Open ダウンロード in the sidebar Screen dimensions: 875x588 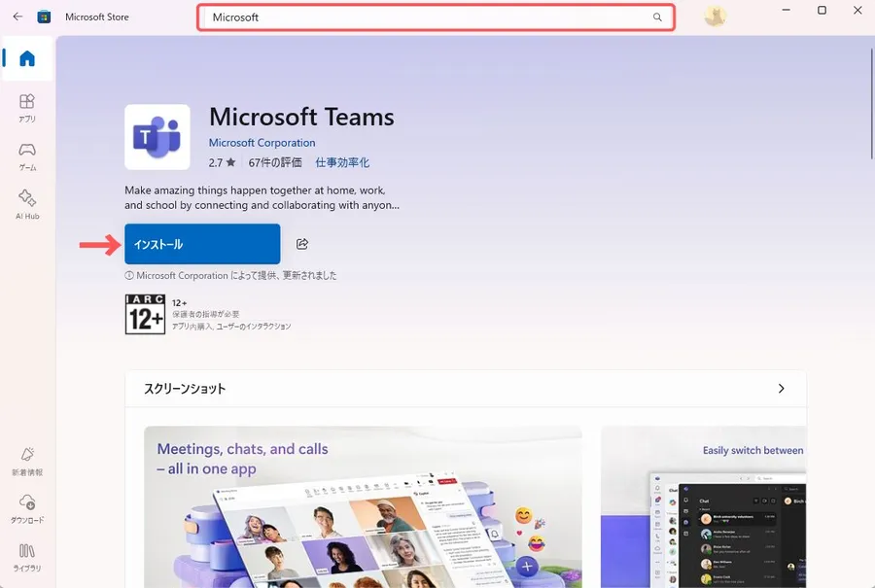(27, 508)
